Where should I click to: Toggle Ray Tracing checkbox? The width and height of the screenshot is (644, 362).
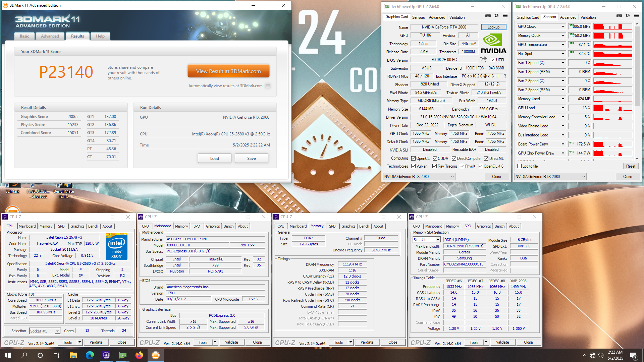point(434,166)
